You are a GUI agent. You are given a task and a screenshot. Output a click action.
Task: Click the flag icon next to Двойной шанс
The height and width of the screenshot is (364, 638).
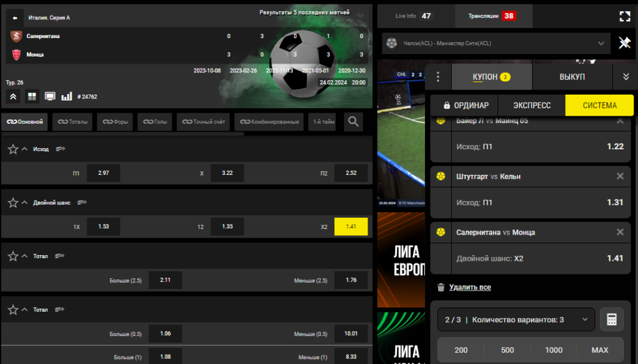point(82,202)
